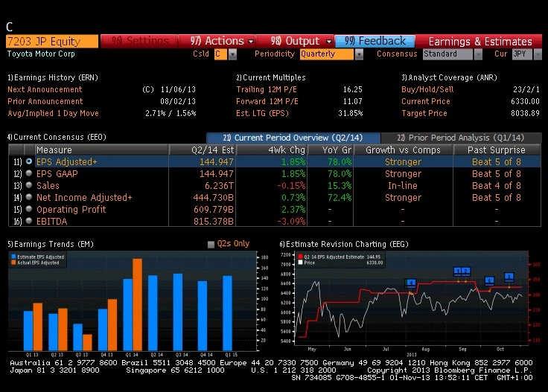Click the EPS Adjusted+ measure name
The image size is (548, 392).
pos(67,162)
